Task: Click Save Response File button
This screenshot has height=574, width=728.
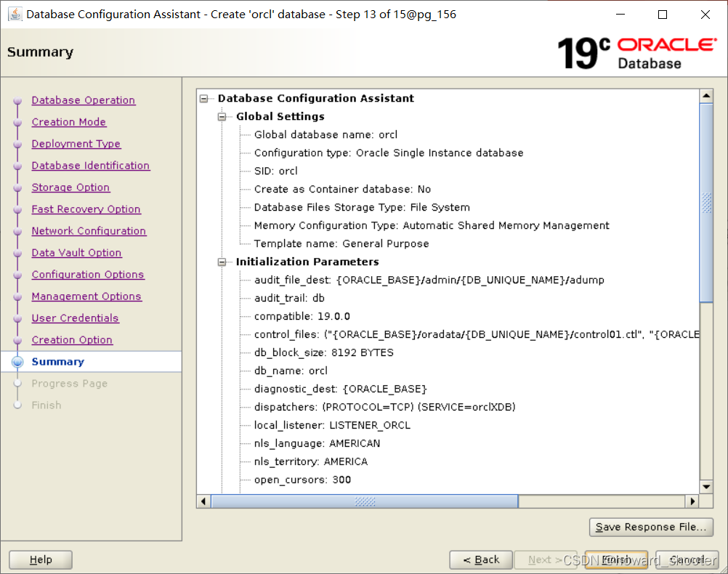Action: pos(651,527)
